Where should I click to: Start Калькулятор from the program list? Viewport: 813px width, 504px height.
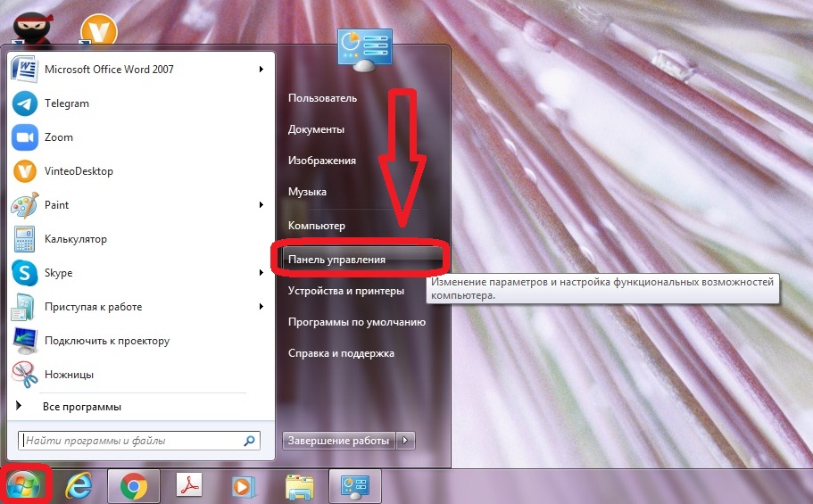click(x=75, y=239)
